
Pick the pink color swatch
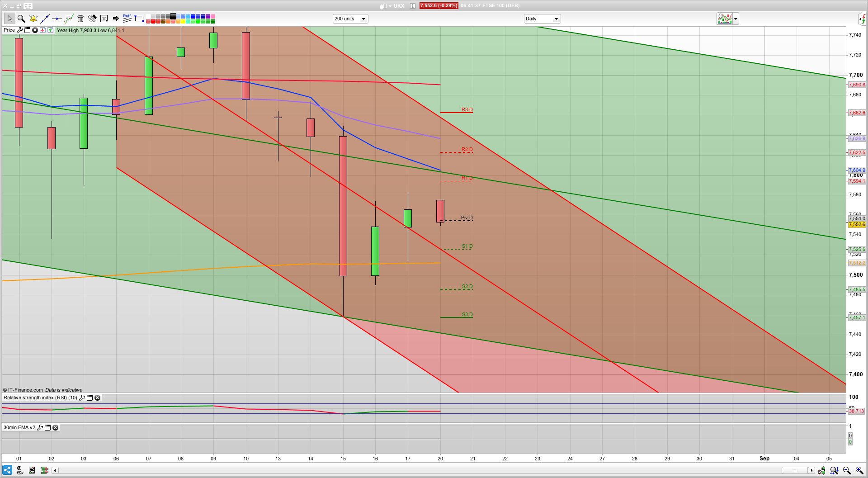(x=213, y=16)
